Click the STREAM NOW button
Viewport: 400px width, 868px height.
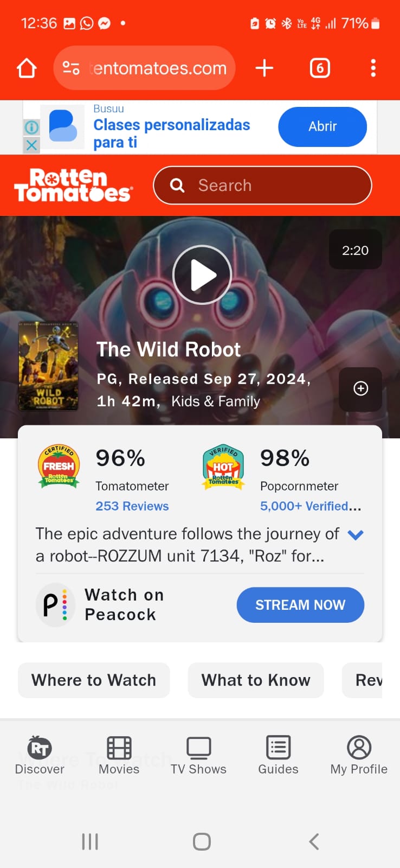coord(300,605)
